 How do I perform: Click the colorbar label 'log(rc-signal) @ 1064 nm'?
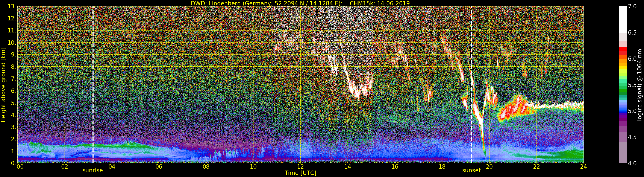tap(639, 85)
